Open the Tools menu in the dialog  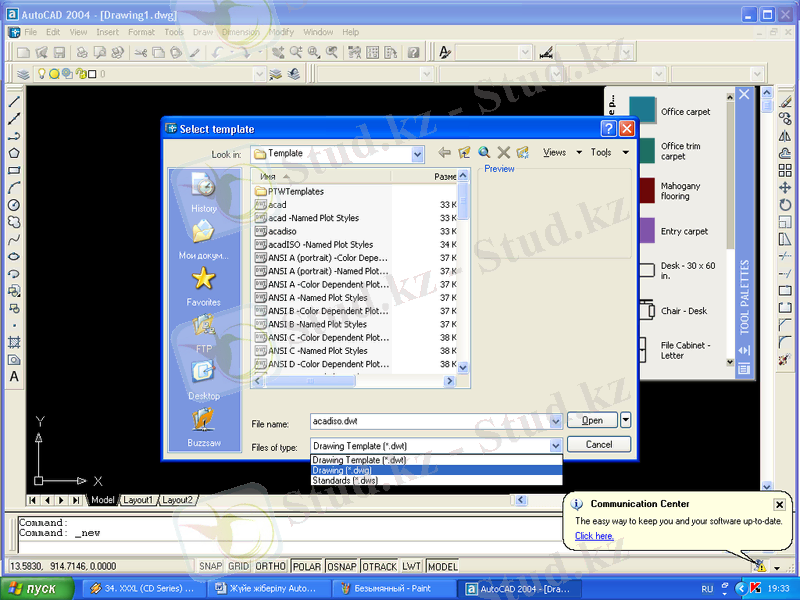coord(609,153)
